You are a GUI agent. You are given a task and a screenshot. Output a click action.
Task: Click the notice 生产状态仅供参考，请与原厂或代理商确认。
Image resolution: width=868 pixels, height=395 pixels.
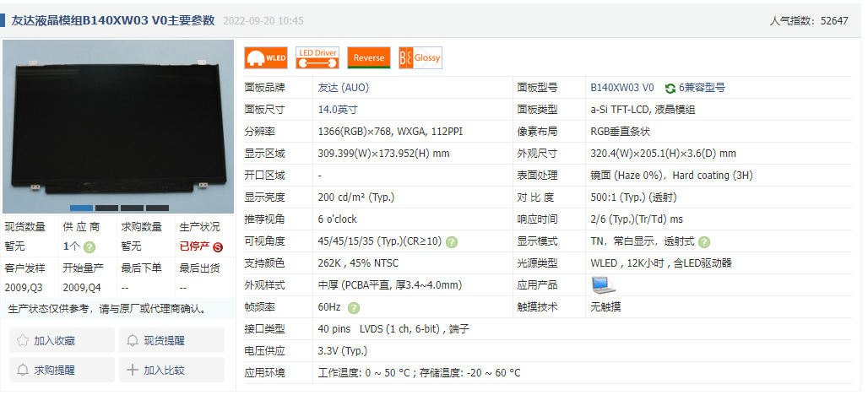pyautogui.click(x=107, y=309)
